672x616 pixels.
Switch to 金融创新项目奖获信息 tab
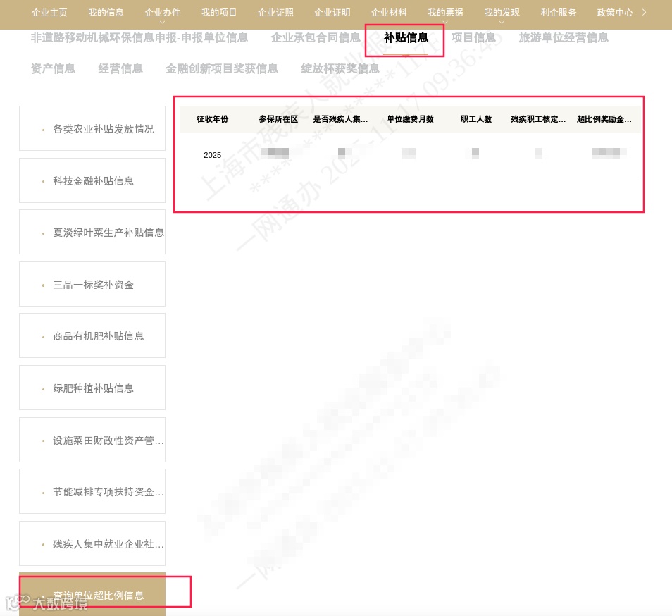[222, 68]
